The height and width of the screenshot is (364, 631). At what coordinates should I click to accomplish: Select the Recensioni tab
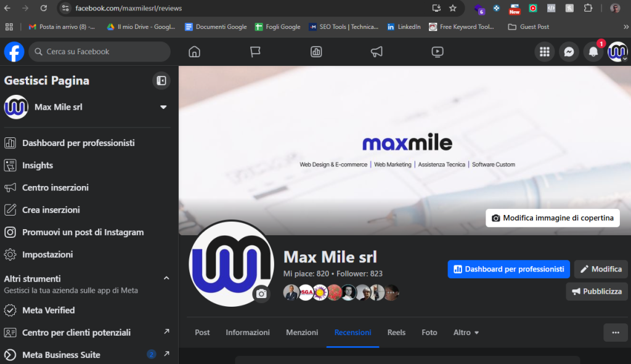pyautogui.click(x=352, y=333)
